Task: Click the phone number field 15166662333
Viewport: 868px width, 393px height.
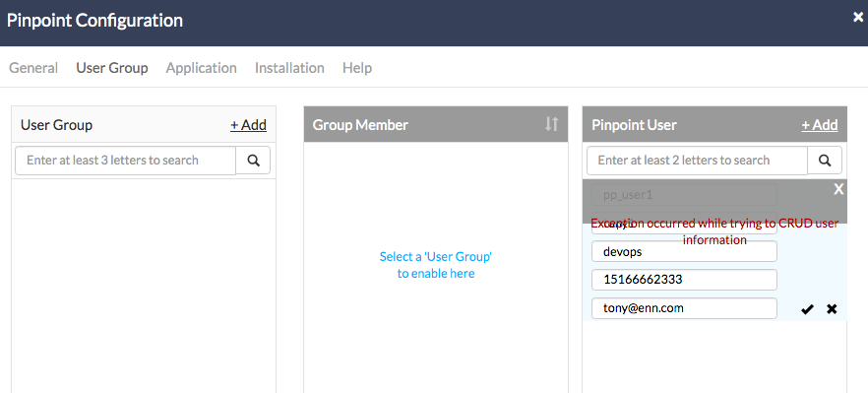Action: pyautogui.click(x=684, y=280)
